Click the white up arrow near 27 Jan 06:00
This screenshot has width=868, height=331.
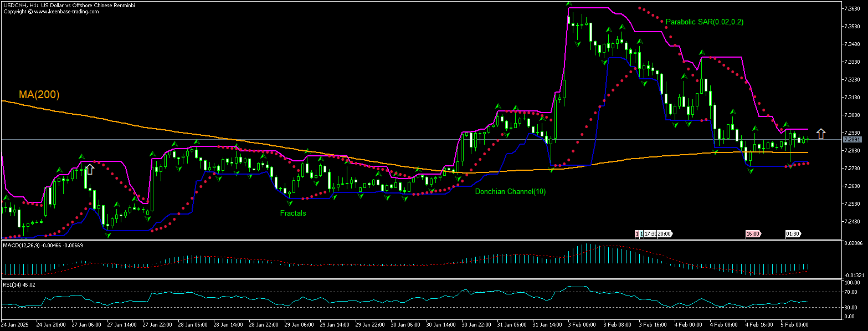click(x=90, y=169)
